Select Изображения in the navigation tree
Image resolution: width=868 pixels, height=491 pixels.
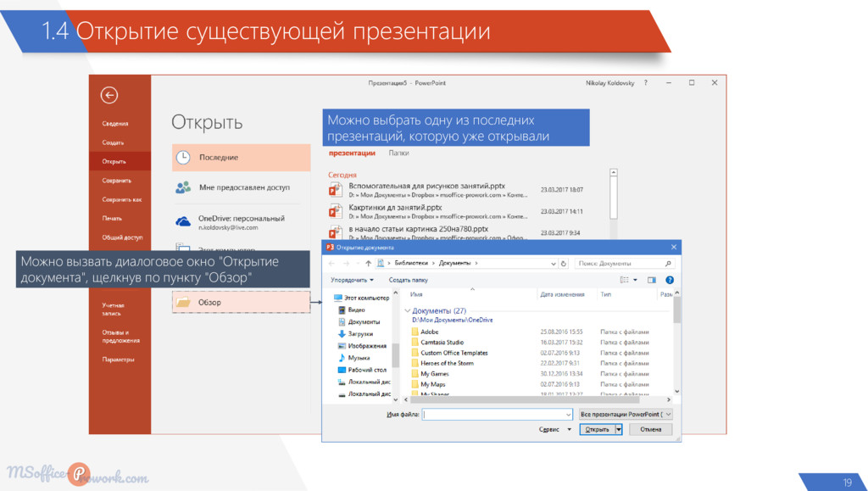[x=361, y=346]
